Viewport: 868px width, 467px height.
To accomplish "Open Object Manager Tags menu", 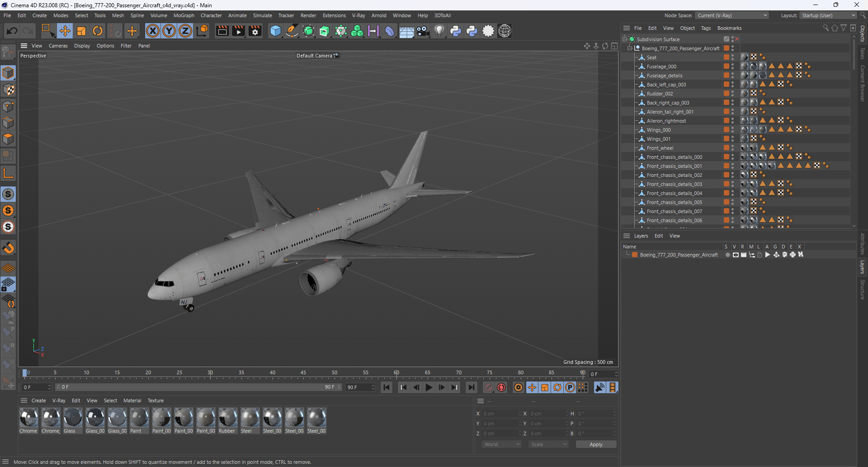I will click(x=706, y=28).
